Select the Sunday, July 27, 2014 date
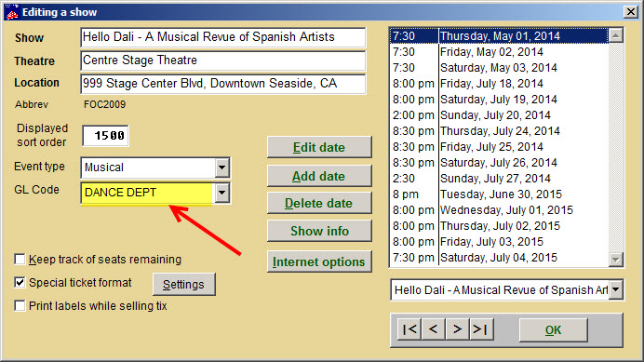The image size is (644, 362). [499, 179]
